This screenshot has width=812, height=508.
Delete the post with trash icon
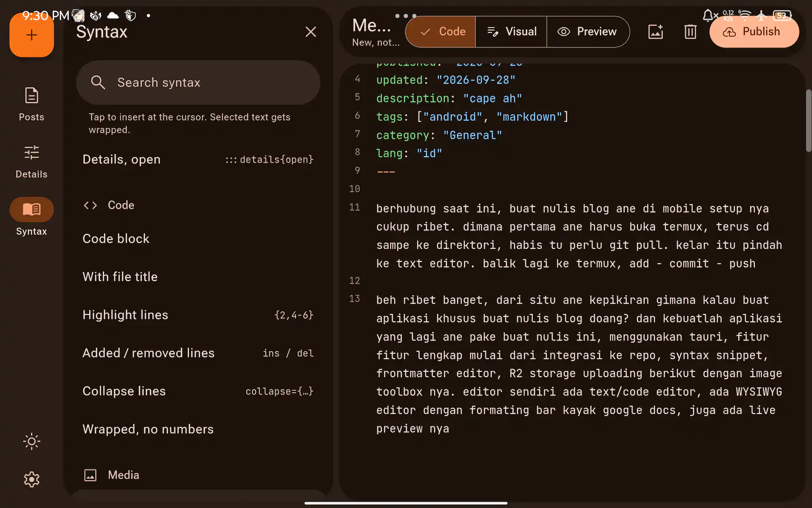pos(690,32)
